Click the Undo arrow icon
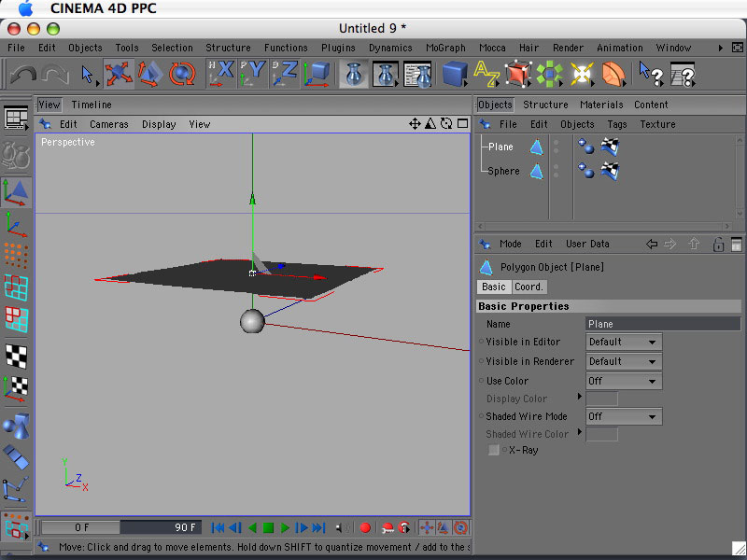Screen dimensions: 747x560 pos(22,74)
